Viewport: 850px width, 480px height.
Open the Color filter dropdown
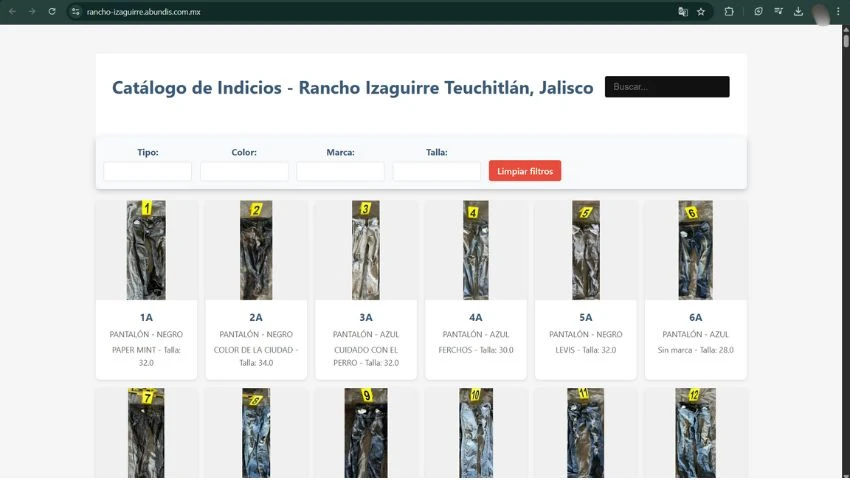[244, 171]
